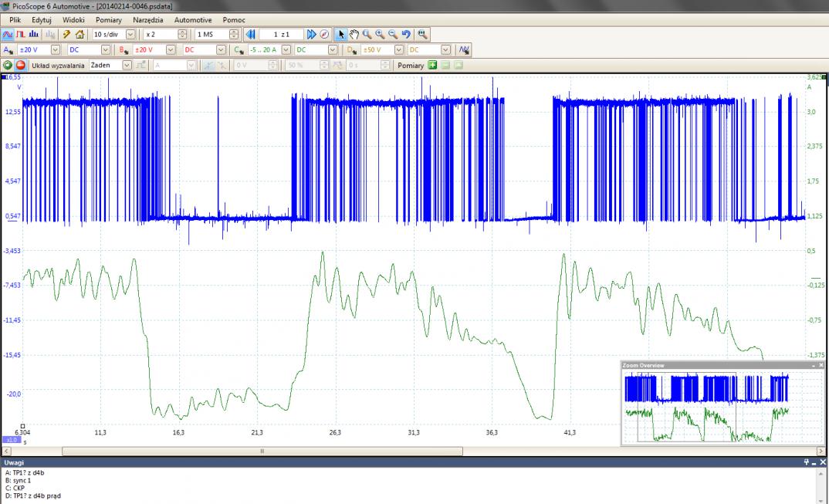The height and width of the screenshot is (504, 829).
Task: Select the hand pan tool
Action: pos(354,35)
